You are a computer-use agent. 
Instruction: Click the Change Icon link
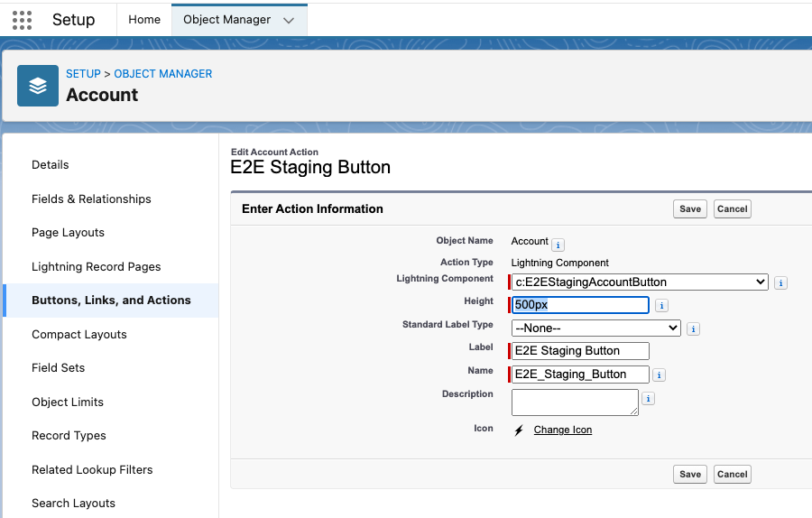[563, 430]
